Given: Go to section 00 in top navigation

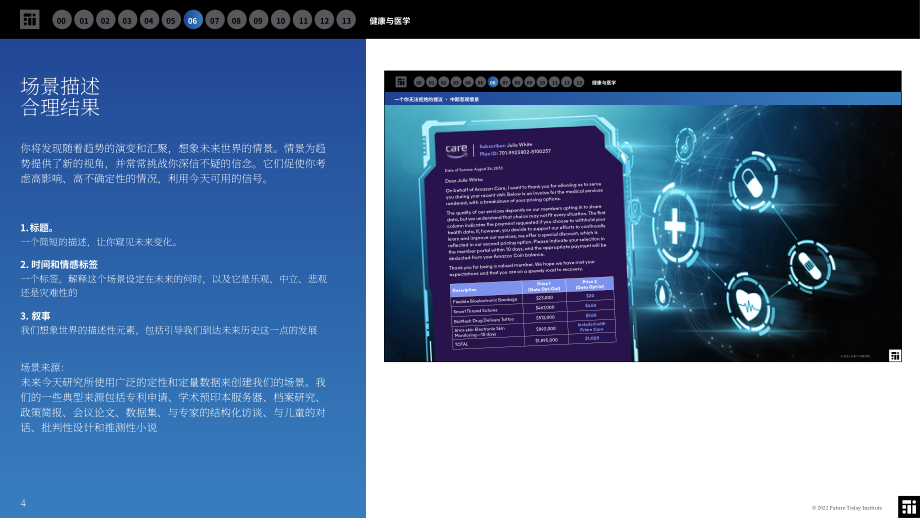Looking at the screenshot, I should coord(62,20).
